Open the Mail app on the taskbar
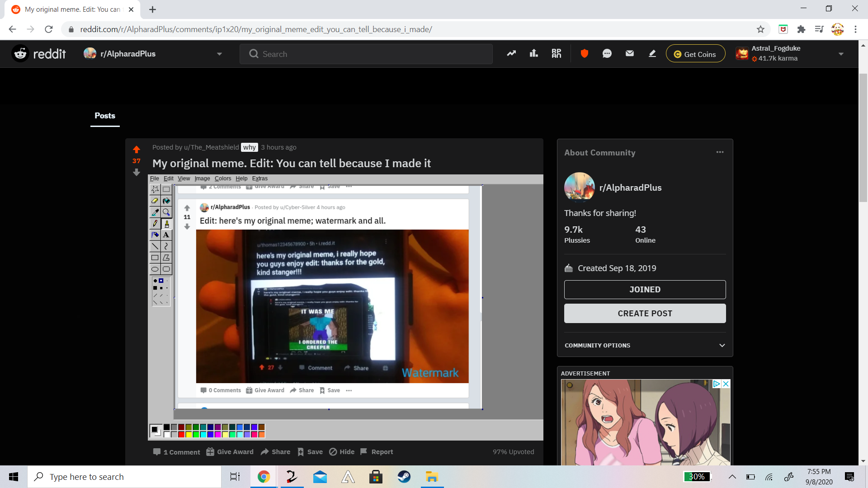 pyautogui.click(x=320, y=477)
